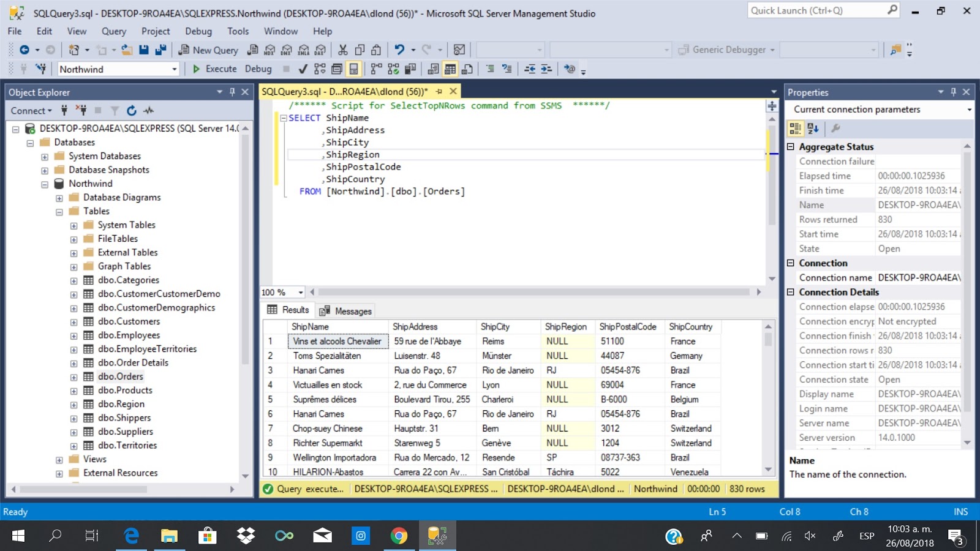980x551 pixels.
Task: Open the Query menu
Action: (x=114, y=31)
